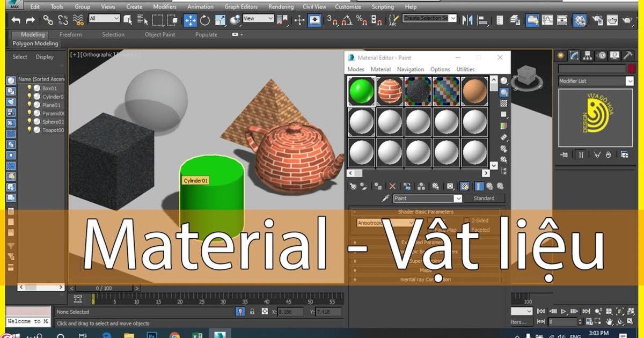The image size is (644, 338).
Task: Click the Redo arrow in main toolbar
Action: pos(31,20)
